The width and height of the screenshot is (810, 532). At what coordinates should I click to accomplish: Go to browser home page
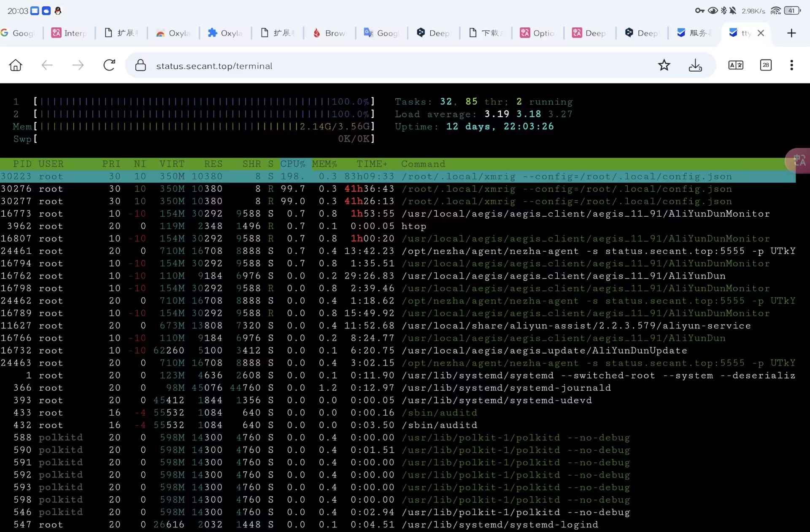click(16, 65)
